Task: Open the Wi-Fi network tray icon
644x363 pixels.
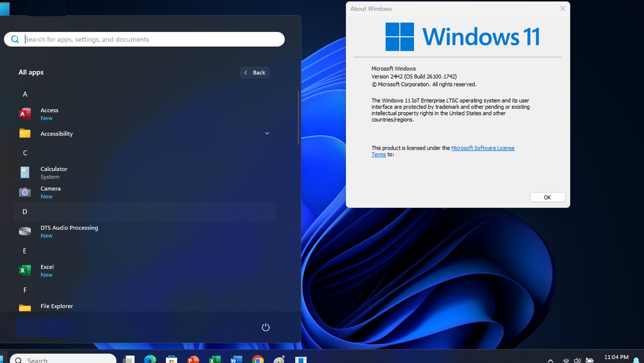Action: pos(566,360)
